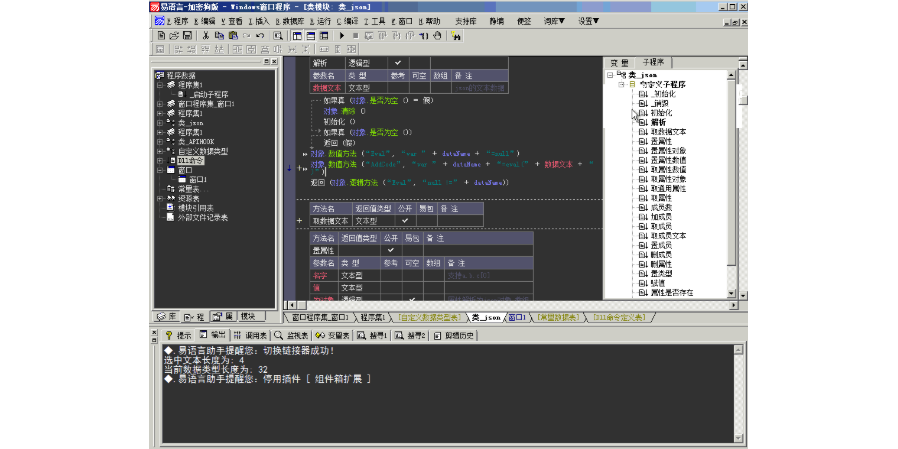Click the New file toolbar icon
The width and height of the screenshot is (898, 449).
(x=160, y=35)
